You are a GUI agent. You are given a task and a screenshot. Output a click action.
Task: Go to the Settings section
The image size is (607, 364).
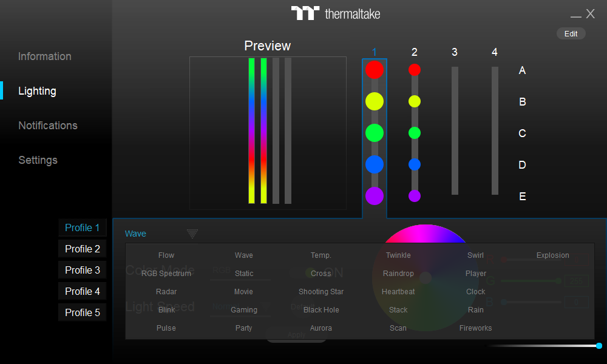click(38, 160)
